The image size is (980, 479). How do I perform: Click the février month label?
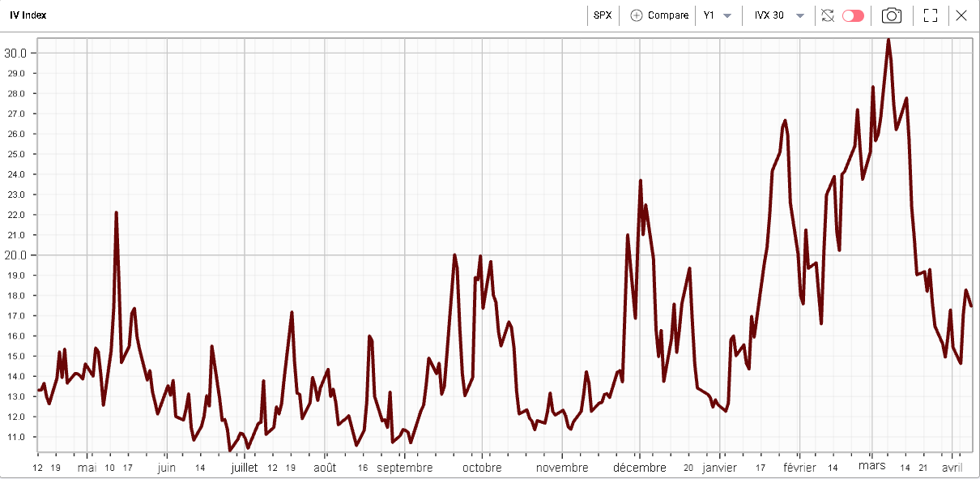coord(799,468)
